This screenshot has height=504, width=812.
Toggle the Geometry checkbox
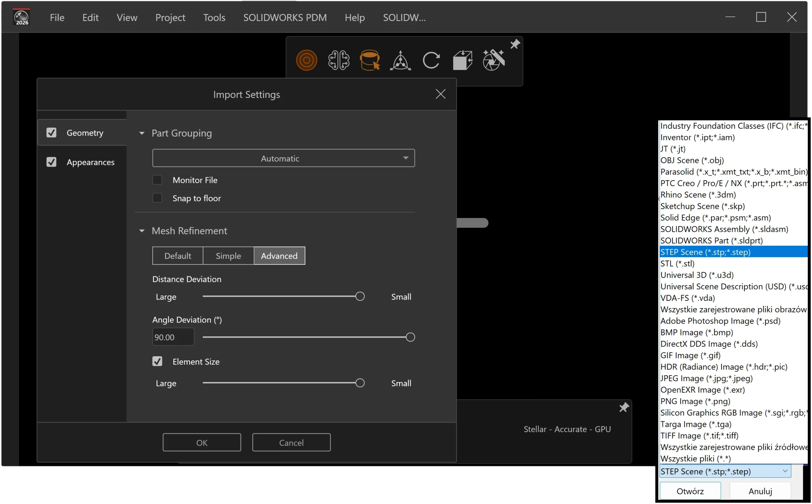click(51, 133)
